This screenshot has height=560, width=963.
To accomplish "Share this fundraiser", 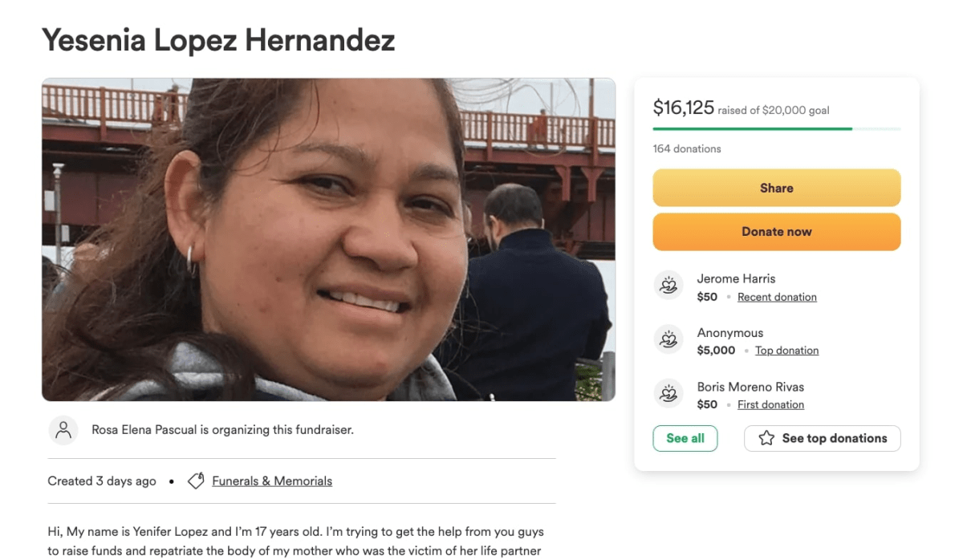I will click(x=777, y=188).
